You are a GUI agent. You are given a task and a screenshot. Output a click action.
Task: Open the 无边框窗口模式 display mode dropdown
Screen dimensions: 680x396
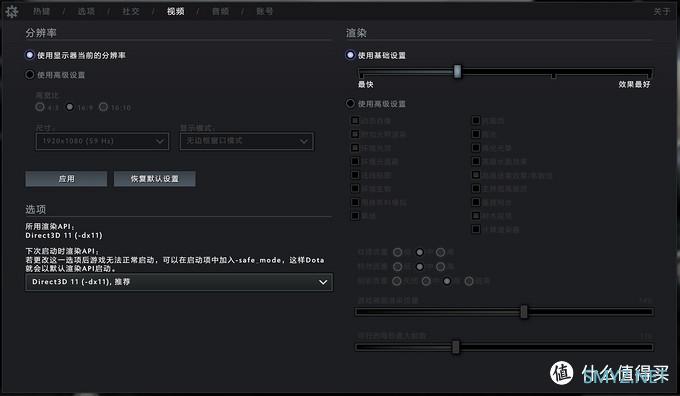[x=246, y=141]
